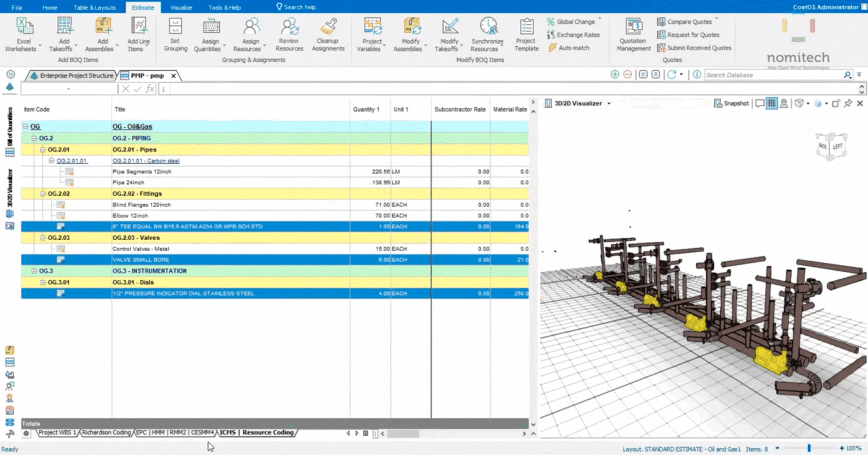
Task: Click the zoom slider handle in status bar
Action: click(x=809, y=448)
